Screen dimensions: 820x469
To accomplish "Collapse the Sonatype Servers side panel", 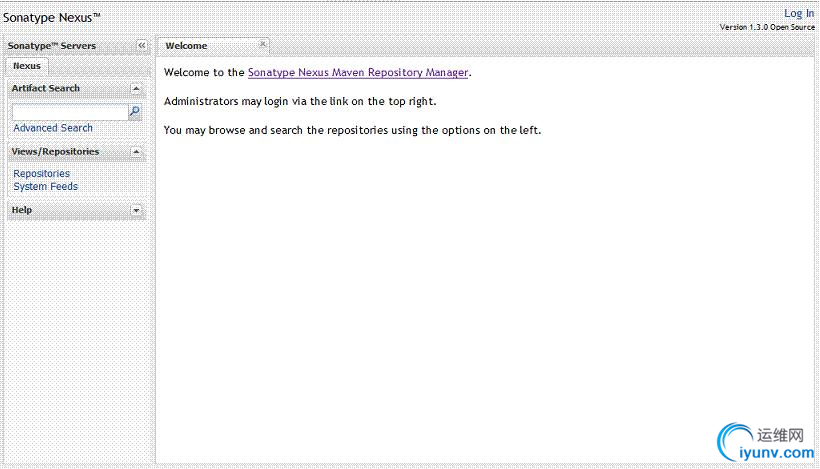I will click(142, 45).
